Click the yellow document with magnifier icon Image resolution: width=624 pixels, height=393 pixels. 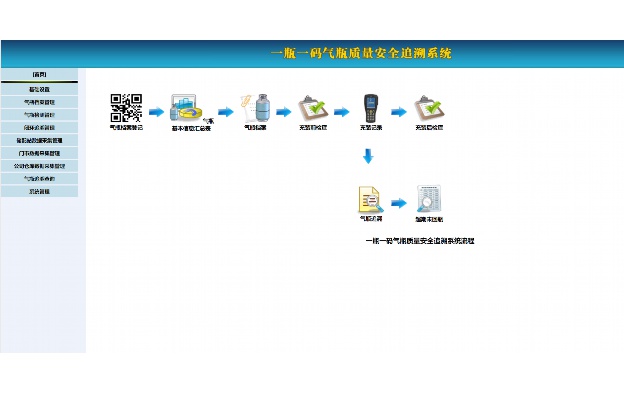click(371, 199)
